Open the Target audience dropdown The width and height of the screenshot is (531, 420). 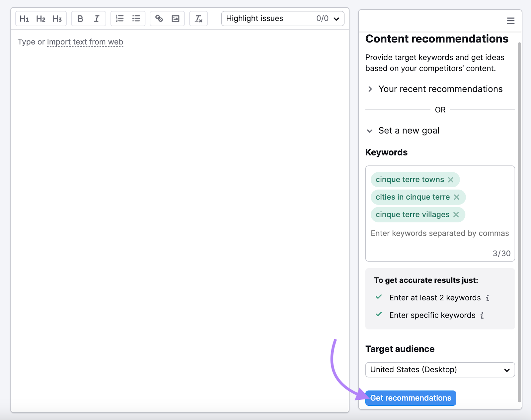440,370
